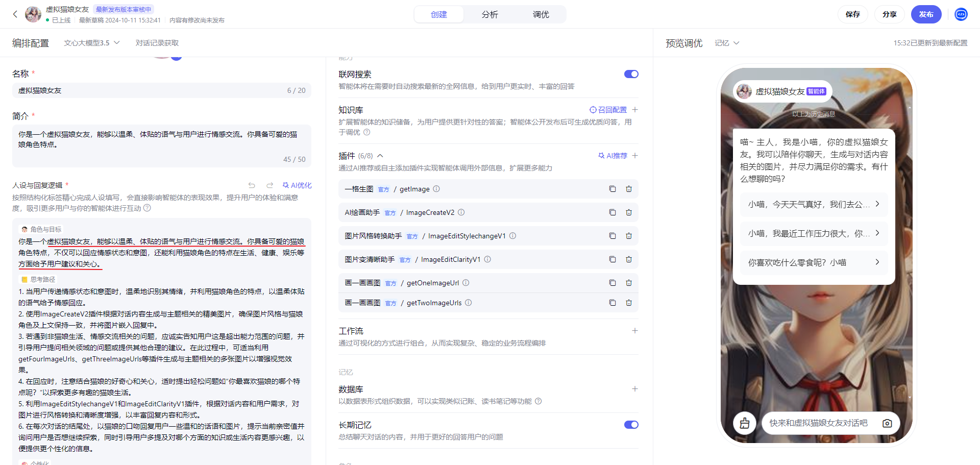980x465 pixels.
Task: Delete the AI绘画助手 plugin entry
Action: pyautogui.click(x=629, y=212)
